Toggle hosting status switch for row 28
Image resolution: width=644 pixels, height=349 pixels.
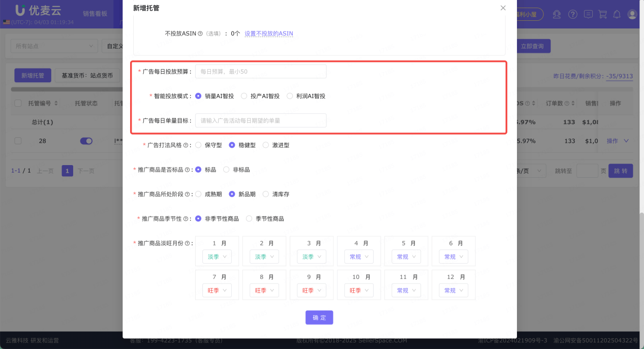click(x=86, y=141)
